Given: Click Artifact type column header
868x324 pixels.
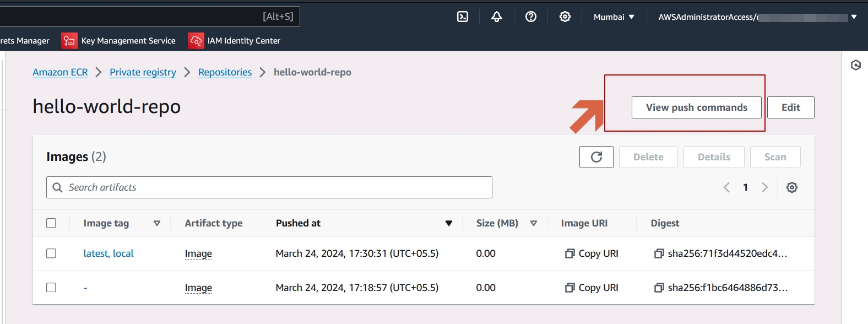Looking at the screenshot, I should click(214, 223).
